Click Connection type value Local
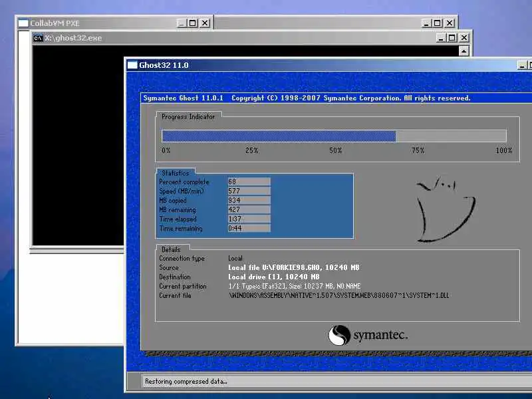 tap(235, 258)
